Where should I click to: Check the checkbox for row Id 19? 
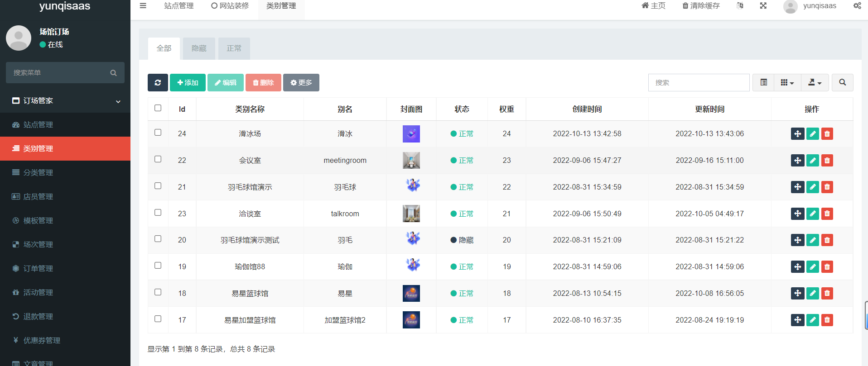coord(158,266)
